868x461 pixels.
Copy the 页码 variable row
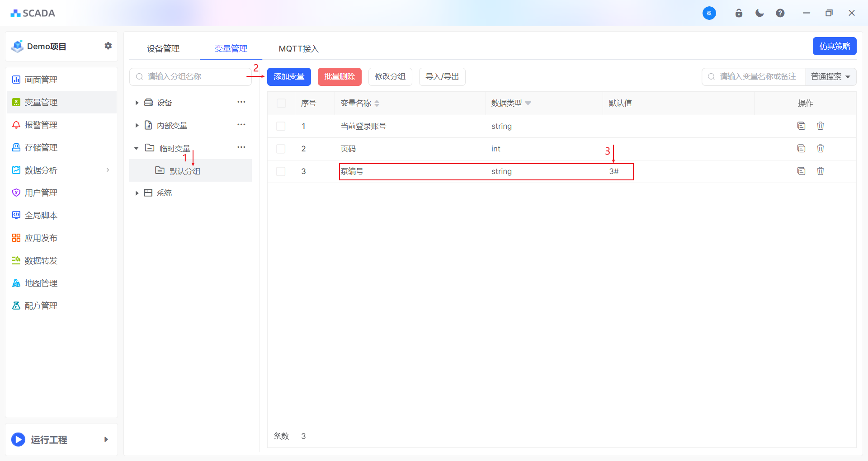coord(801,148)
